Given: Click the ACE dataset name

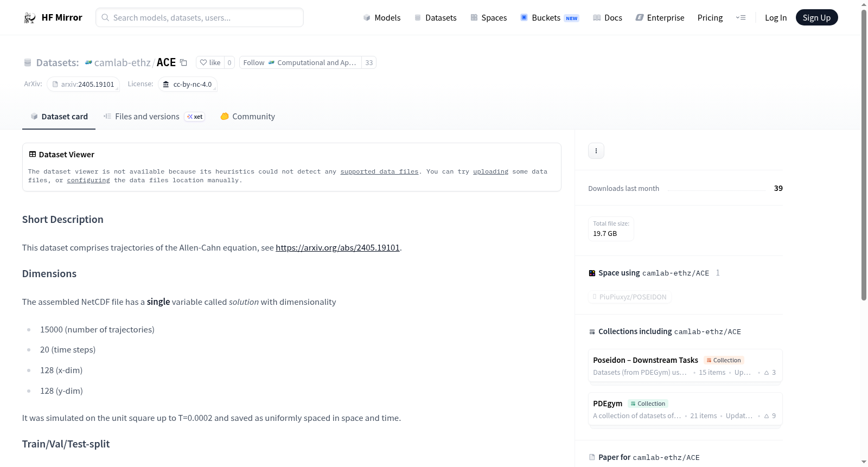Looking at the screenshot, I should click(x=166, y=63).
